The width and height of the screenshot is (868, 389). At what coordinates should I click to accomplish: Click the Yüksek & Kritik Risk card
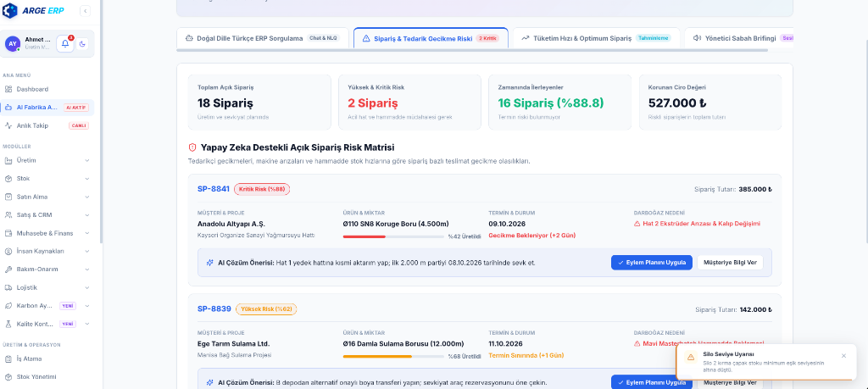coord(409,103)
